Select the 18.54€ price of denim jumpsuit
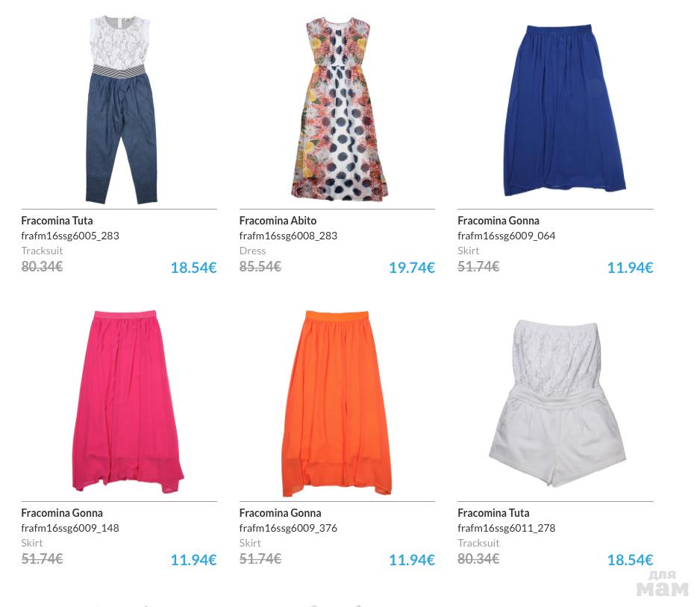 (x=194, y=268)
